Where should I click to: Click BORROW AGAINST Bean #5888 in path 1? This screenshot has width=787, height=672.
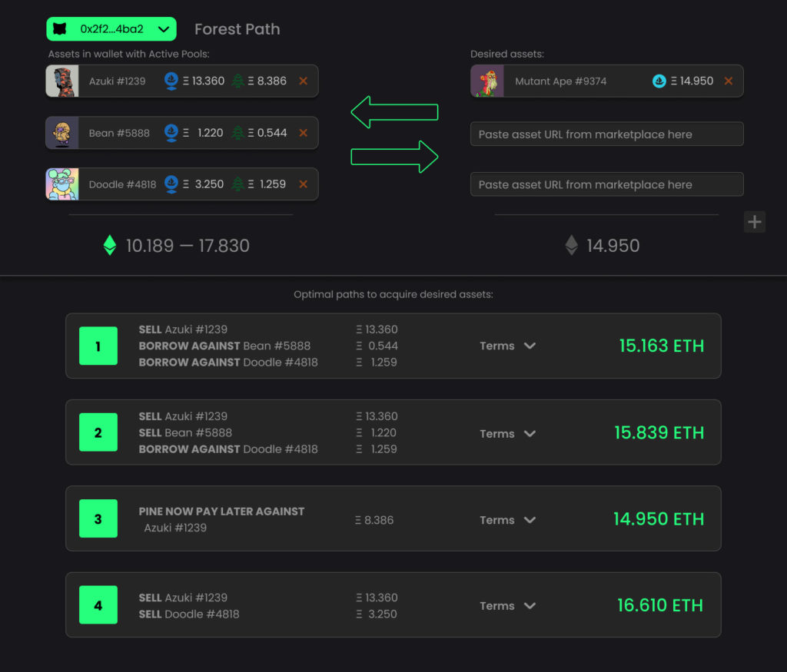[224, 346]
